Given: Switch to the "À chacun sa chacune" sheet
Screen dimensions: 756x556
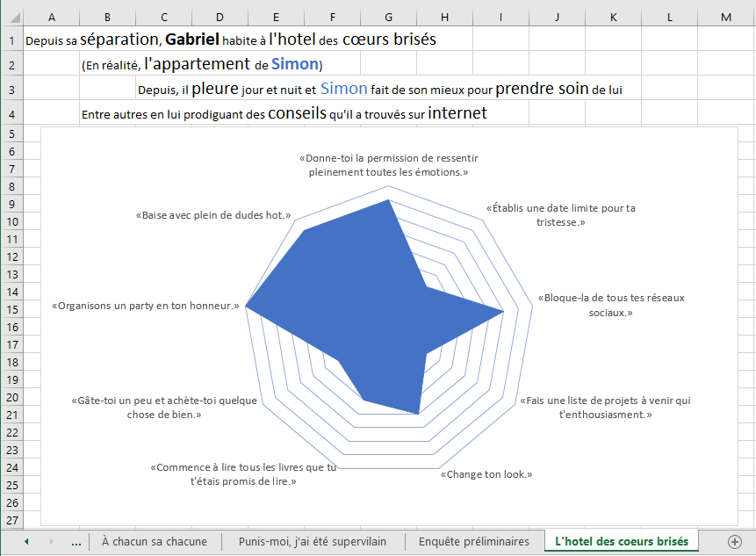Looking at the screenshot, I should (x=155, y=542).
